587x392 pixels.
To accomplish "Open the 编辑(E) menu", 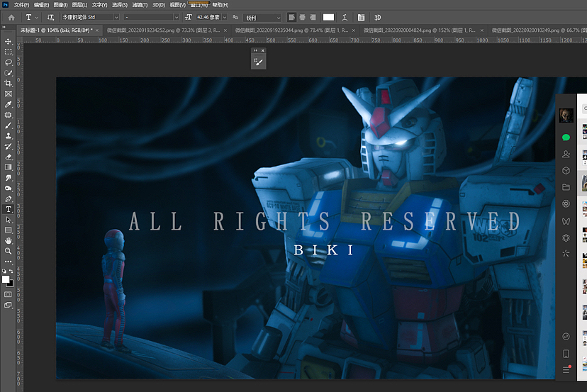I will (x=41, y=5).
